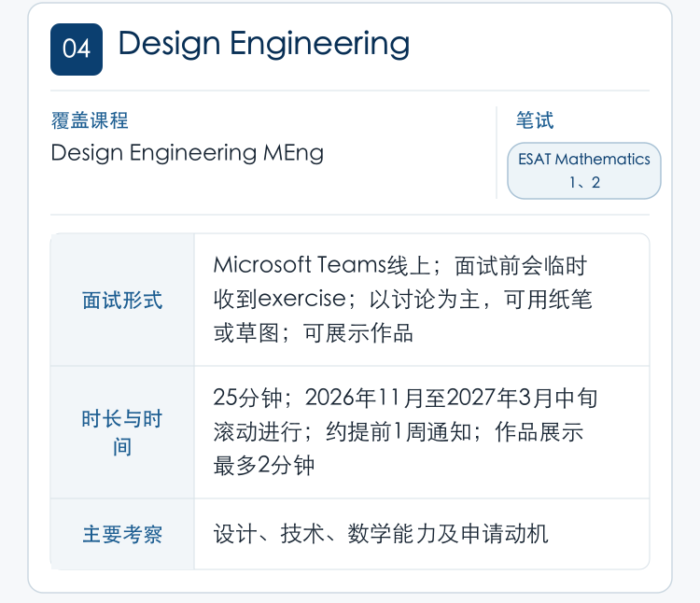
Task: Click the 时长与时间 row header
Action: click(122, 432)
